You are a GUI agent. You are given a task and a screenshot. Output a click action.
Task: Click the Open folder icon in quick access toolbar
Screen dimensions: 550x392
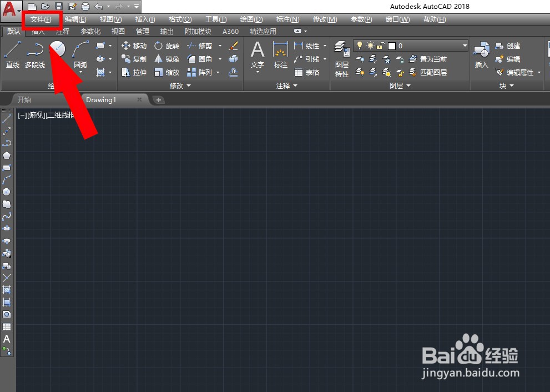(x=46, y=6)
